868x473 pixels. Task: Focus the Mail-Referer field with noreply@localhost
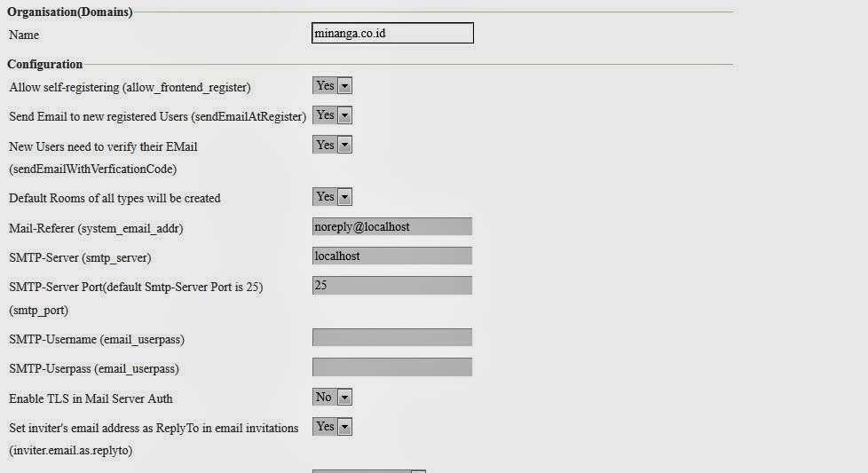pyautogui.click(x=392, y=227)
